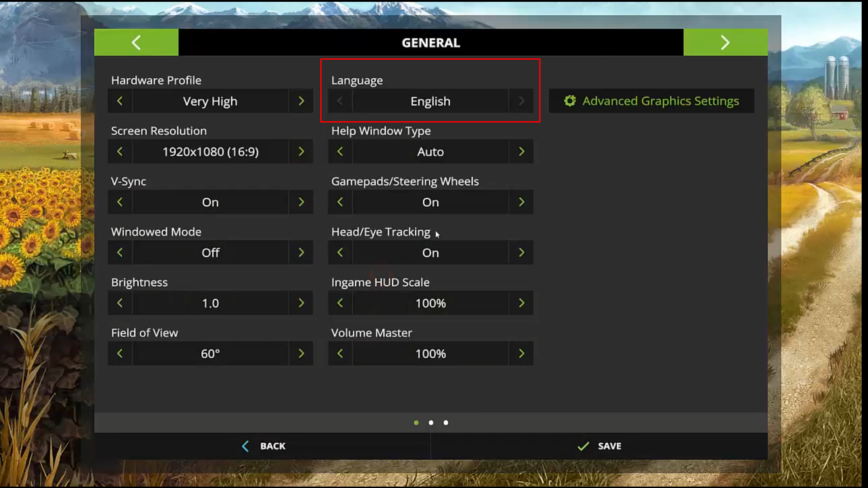Click the Volume Master 100% value
Screen dimensions: 868x488
[x=431, y=354]
